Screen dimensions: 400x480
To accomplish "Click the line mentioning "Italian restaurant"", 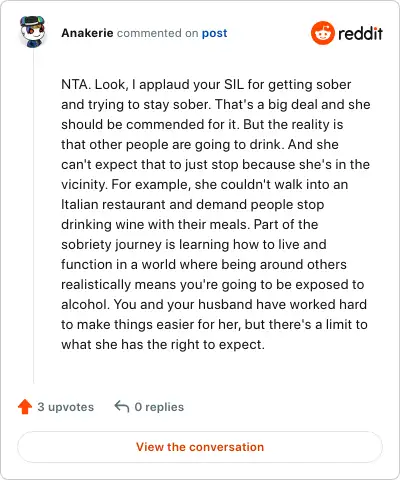I will tap(192, 204).
